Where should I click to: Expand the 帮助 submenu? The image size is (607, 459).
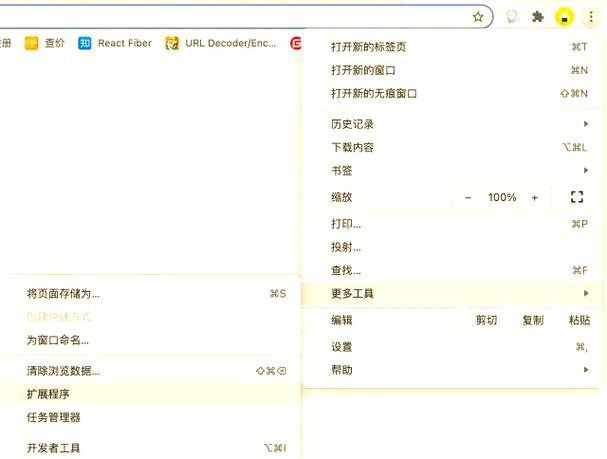(x=452, y=370)
